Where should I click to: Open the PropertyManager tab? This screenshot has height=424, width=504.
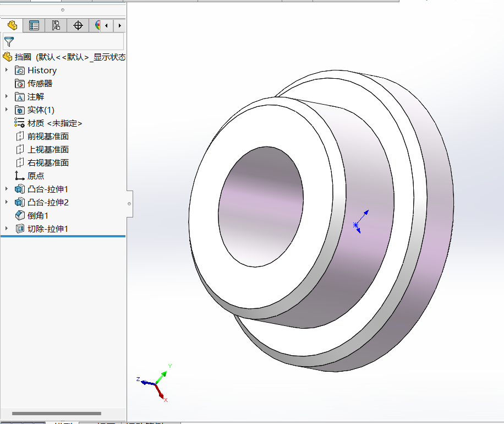(34, 25)
